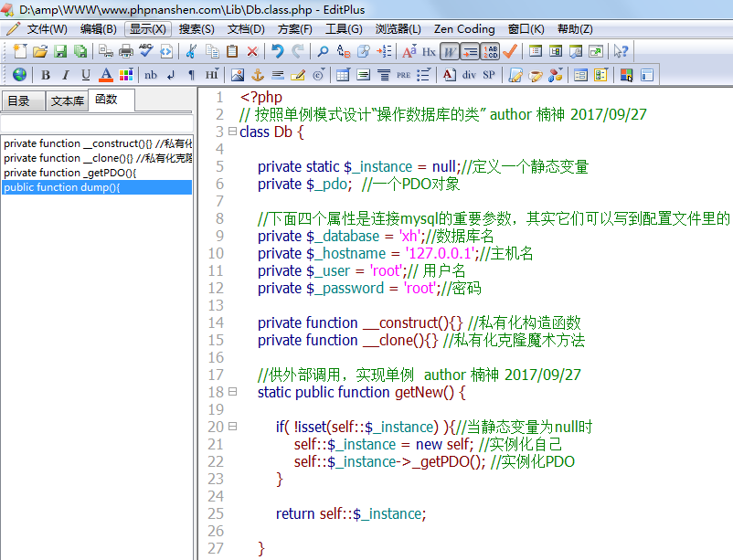Viewport: 733px width, 560px height.
Task: Open the list tag dropdown
Action: coord(423,75)
